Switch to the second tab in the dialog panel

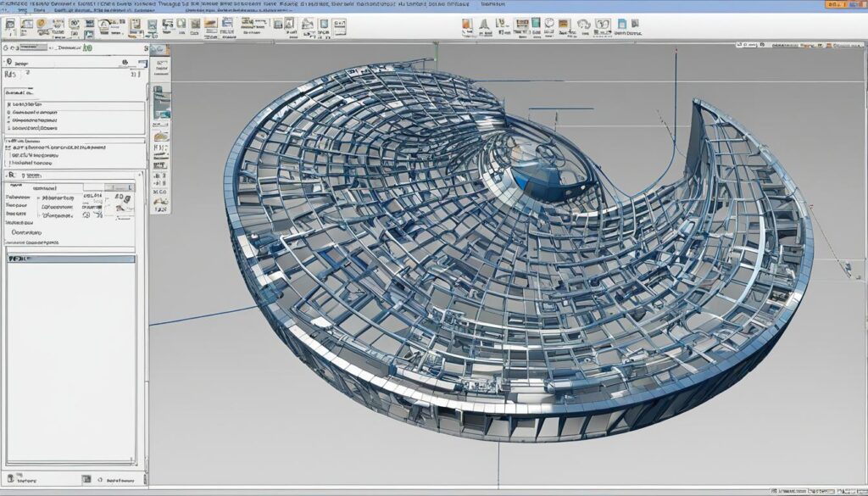pyautogui.click(x=44, y=187)
